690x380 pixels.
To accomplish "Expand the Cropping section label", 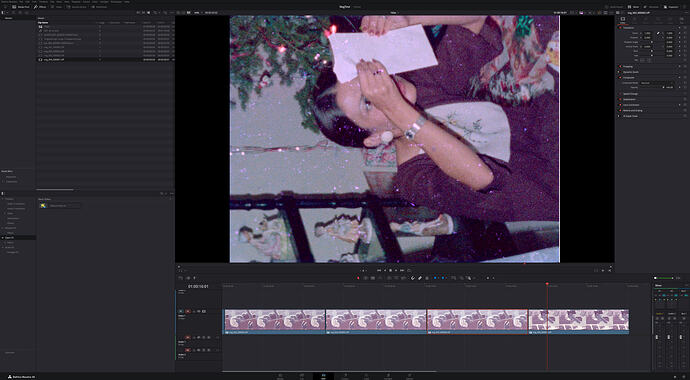I will pyautogui.click(x=628, y=66).
